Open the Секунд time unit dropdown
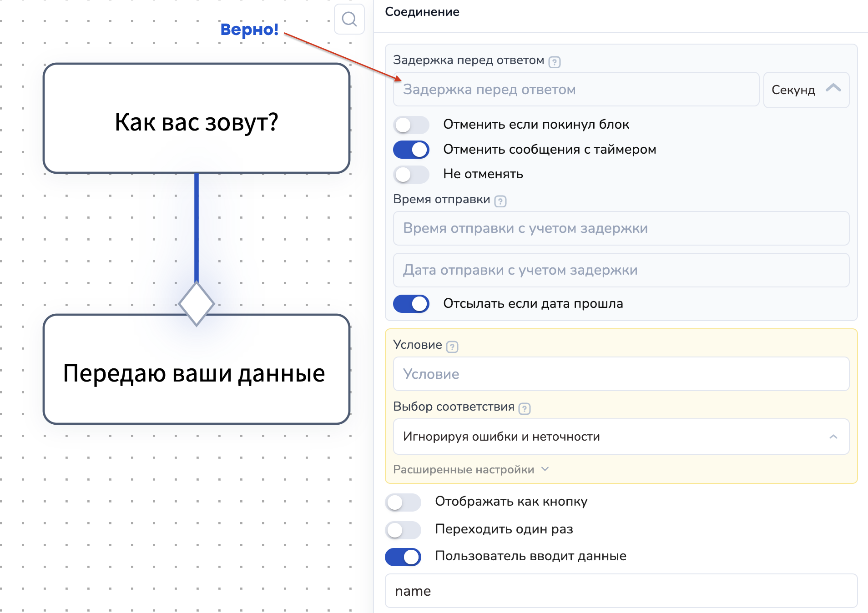This screenshot has width=868, height=613. tap(806, 90)
